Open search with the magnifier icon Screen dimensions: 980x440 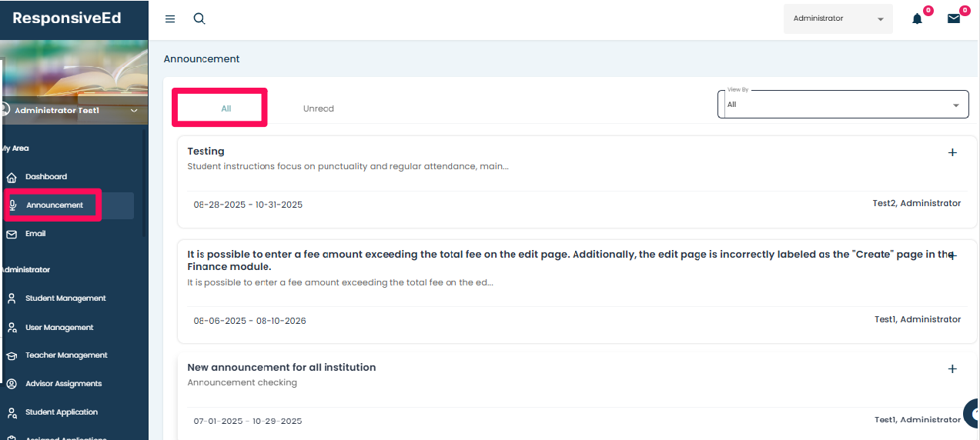[x=199, y=19]
